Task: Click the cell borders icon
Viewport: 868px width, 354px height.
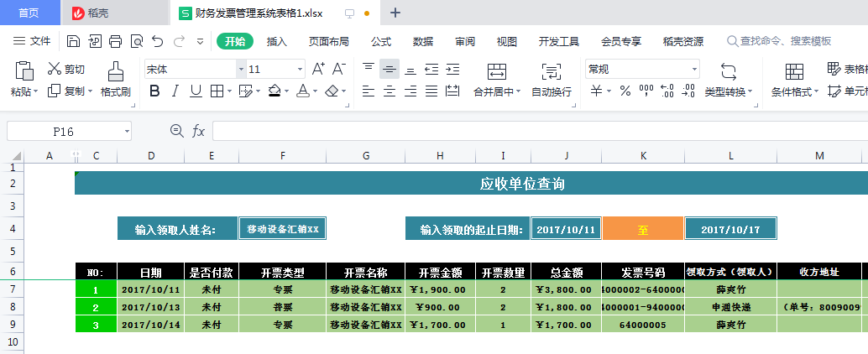Action: pos(217,91)
